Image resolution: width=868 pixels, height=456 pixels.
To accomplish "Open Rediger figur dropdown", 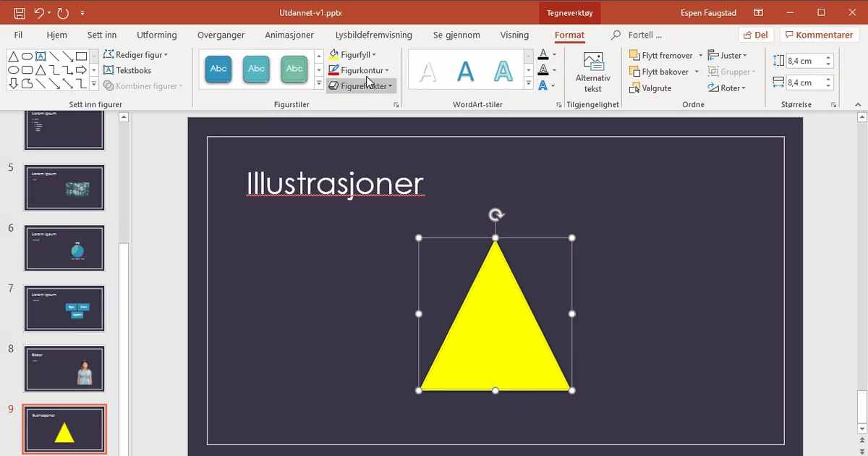I will tap(135, 55).
